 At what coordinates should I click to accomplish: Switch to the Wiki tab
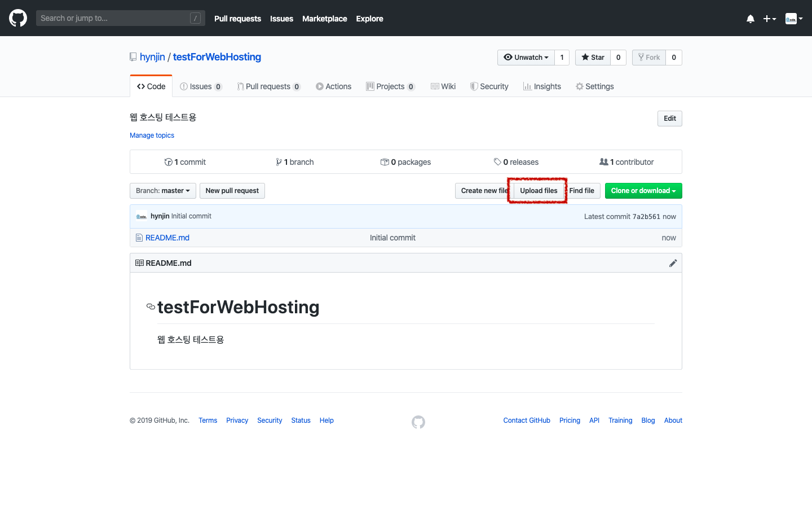pos(443,86)
